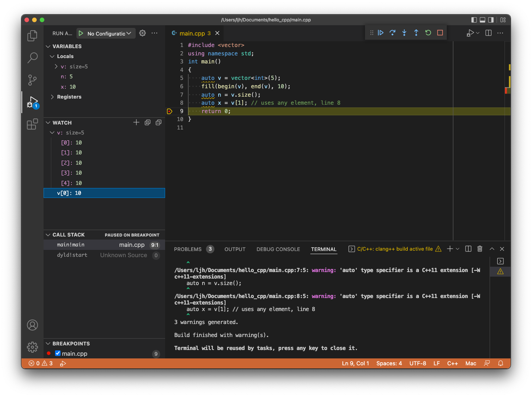Select the dyld!start frame in Call Stack
Image resolution: width=532 pixels, height=397 pixels.
click(x=72, y=255)
